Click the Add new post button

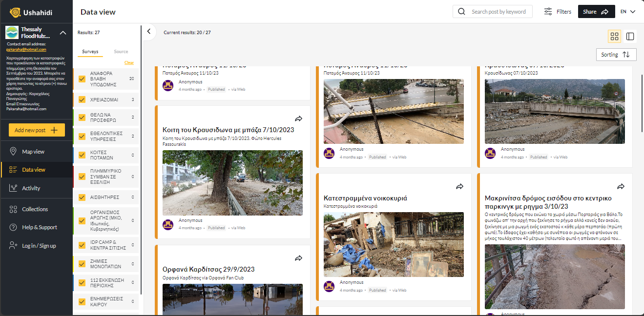pyautogui.click(x=37, y=130)
